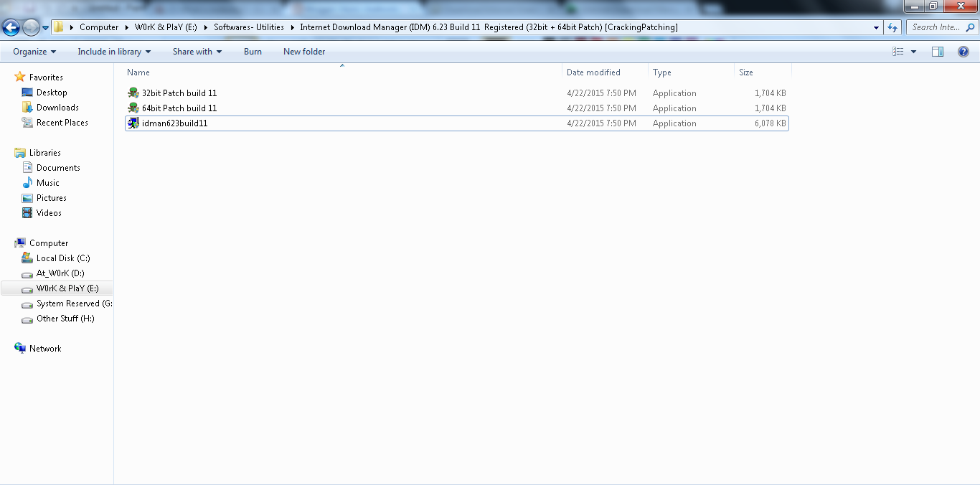Open Documents library
Viewport: 980px width, 485px height.
(x=58, y=168)
